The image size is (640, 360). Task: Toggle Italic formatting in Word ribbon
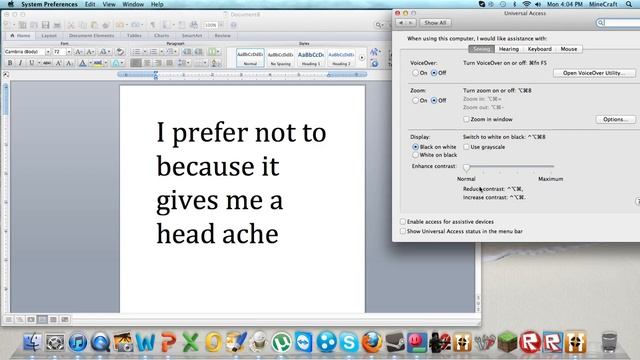[20, 63]
